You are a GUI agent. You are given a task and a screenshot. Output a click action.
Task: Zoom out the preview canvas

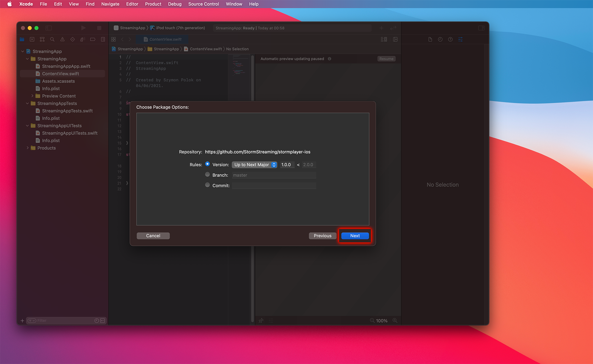(372, 320)
